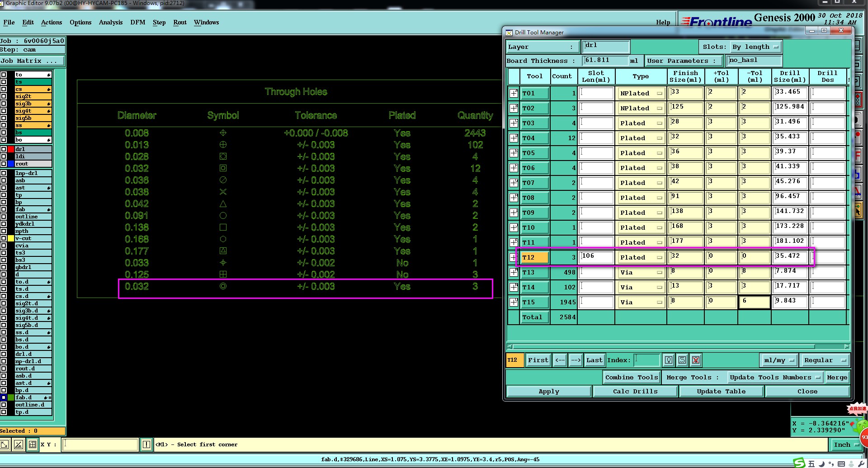Click the plus icon for tool T15
This screenshot has width=868, height=468.
coord(514,302)
